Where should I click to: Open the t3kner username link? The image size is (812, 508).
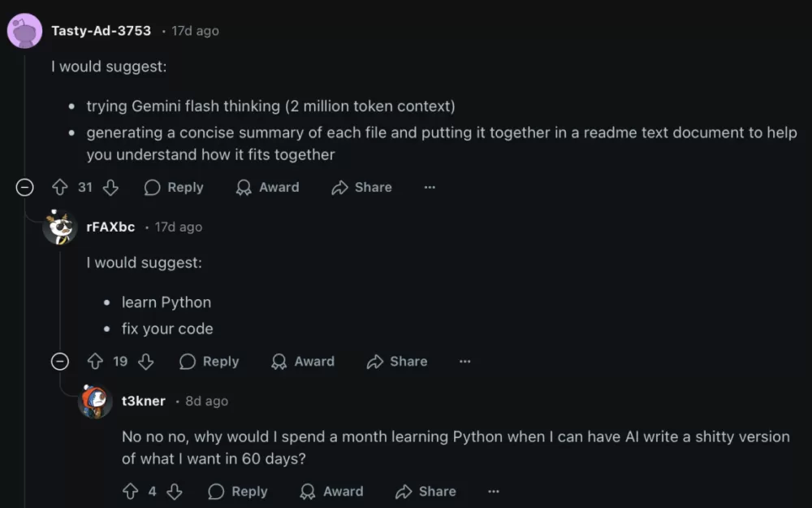144,402
